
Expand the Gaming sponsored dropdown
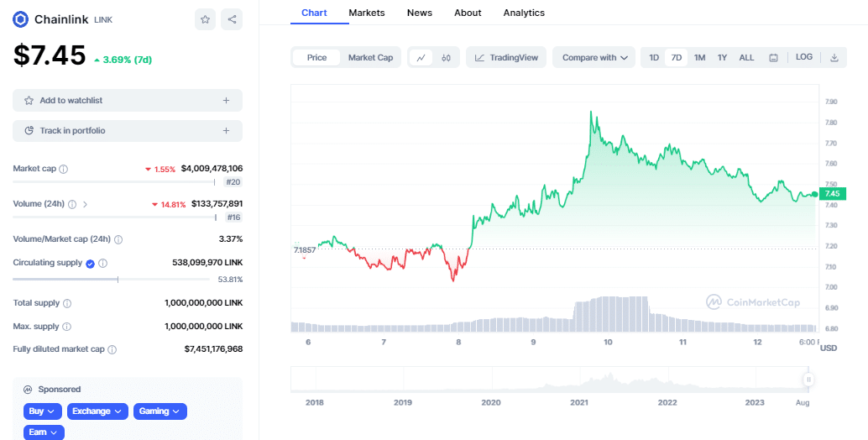click(160, 411)
